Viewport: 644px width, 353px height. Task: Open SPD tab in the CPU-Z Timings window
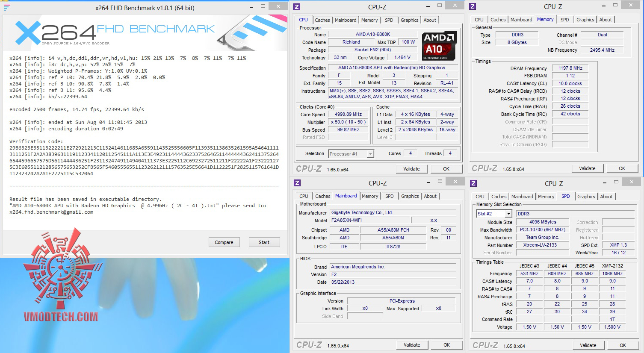[564, 20]
